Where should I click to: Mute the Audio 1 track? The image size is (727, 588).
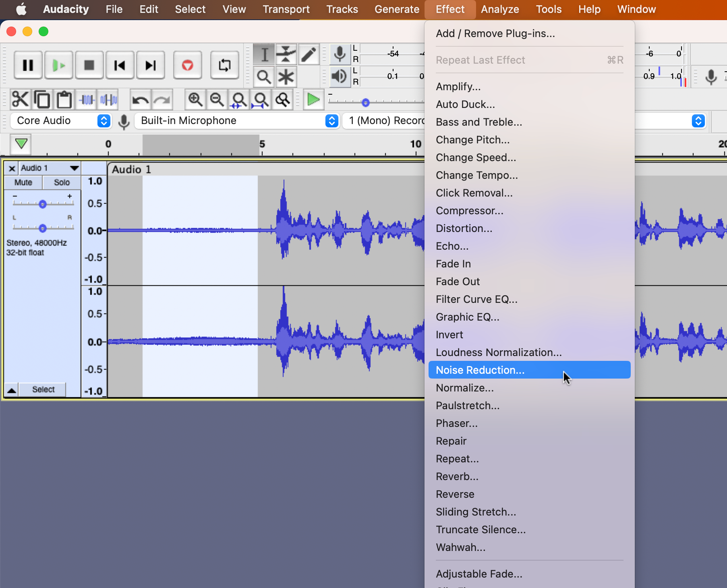point(23,182)
